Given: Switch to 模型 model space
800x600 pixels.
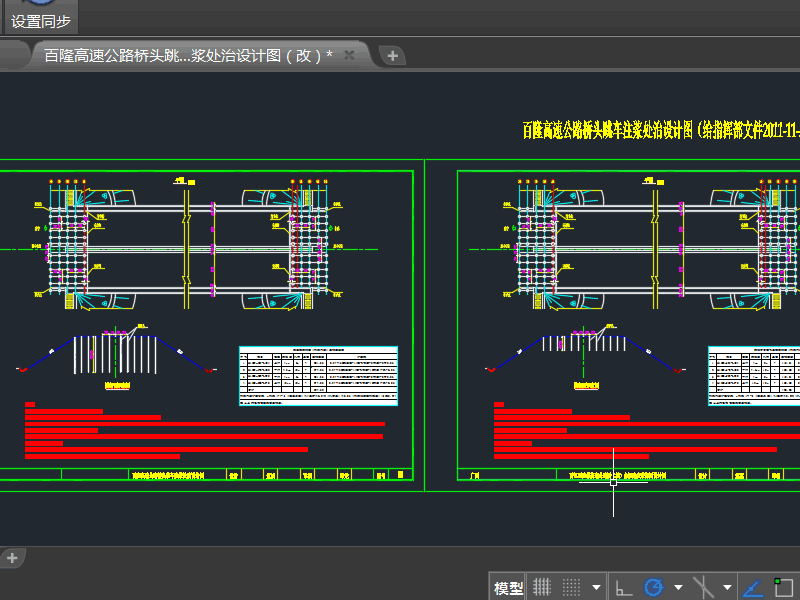Looking at the screenshot, I should pos(508,588).
